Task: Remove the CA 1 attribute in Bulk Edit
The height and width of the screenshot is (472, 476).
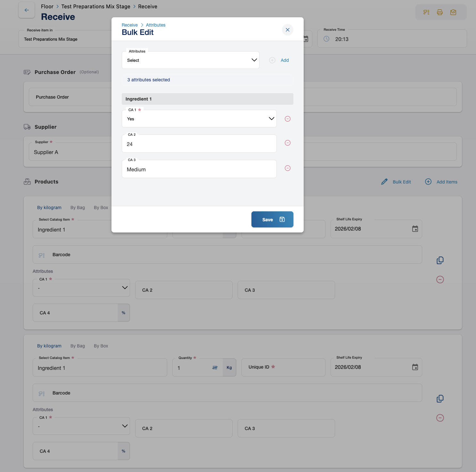Action: coord(288,119)
